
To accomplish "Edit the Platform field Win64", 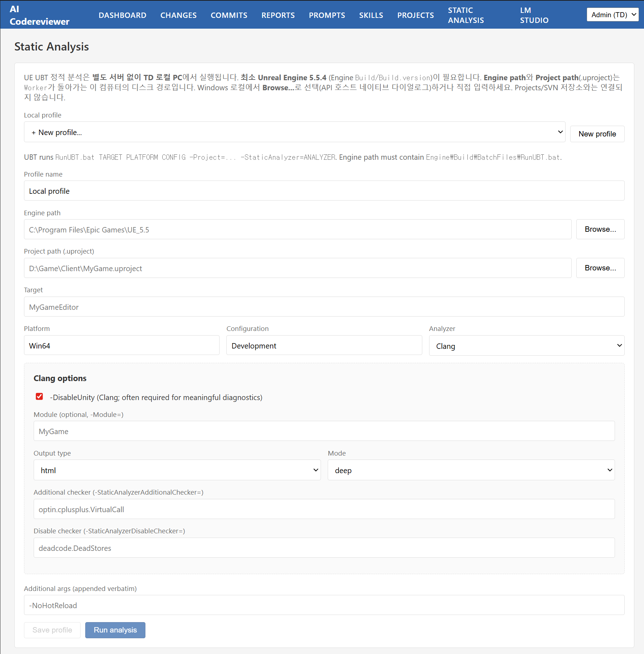I will click(x=122, y=346).
